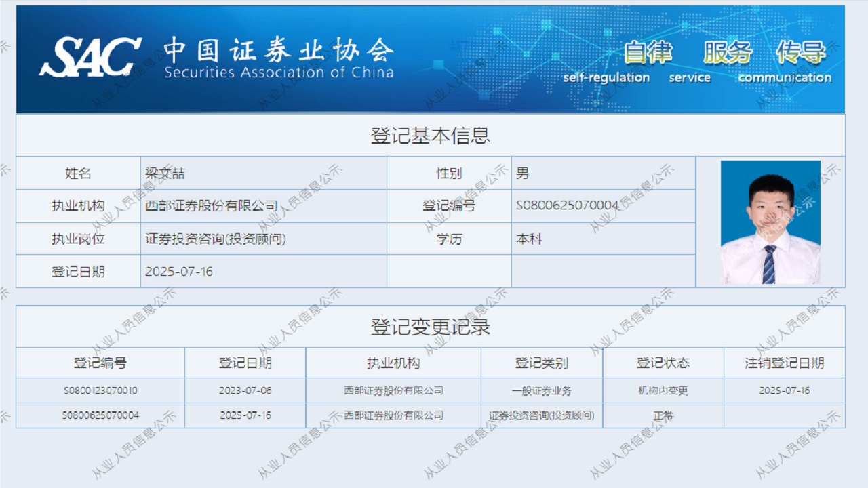Click the SAC logo in the banner
This screenshot has width=868, height=488.
coord(90,57)
